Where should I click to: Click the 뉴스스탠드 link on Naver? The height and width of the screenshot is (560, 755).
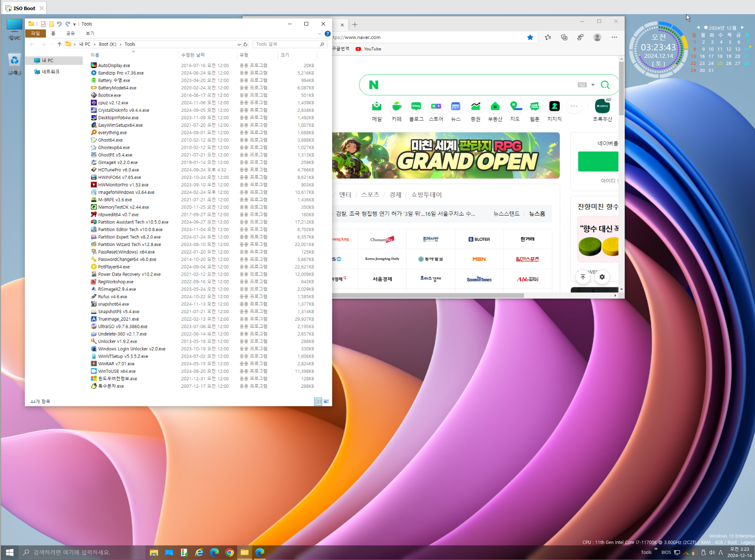(506, 214)
